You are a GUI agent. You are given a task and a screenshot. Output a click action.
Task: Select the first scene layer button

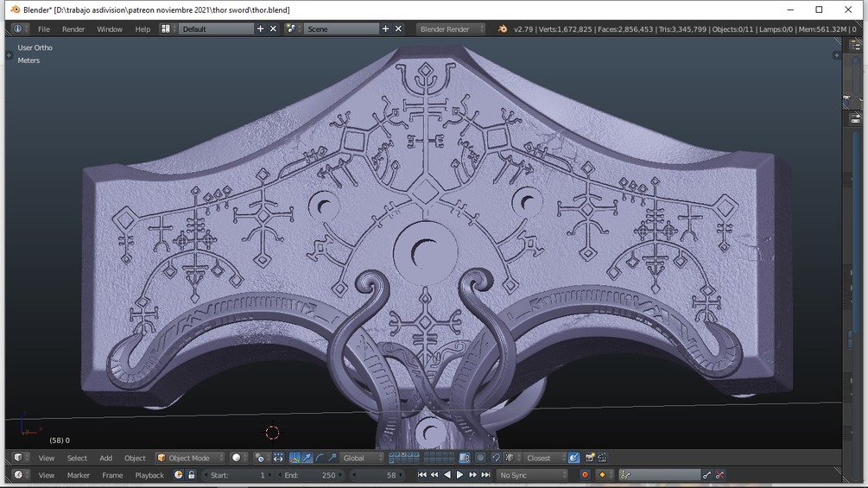pos(391,455)
